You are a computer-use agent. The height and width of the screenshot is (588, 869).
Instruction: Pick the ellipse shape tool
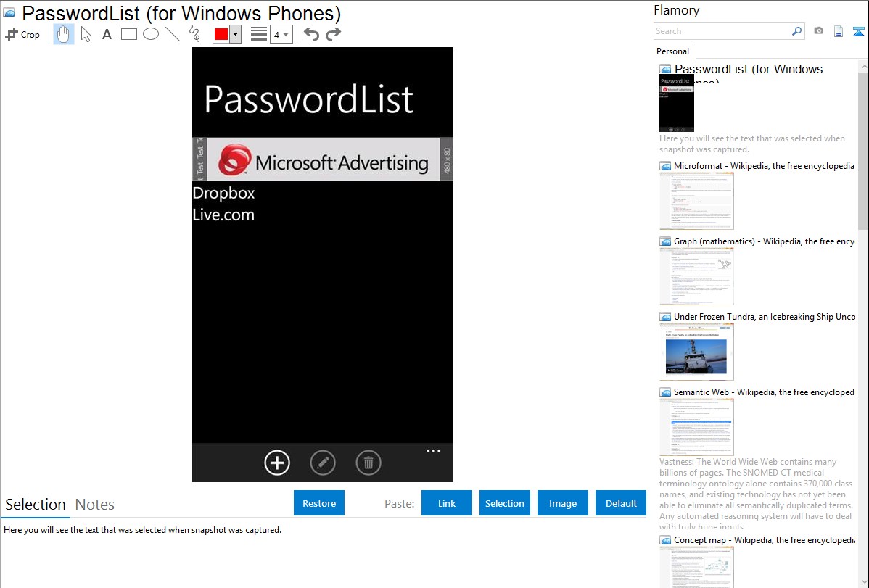tap(151, 34)
